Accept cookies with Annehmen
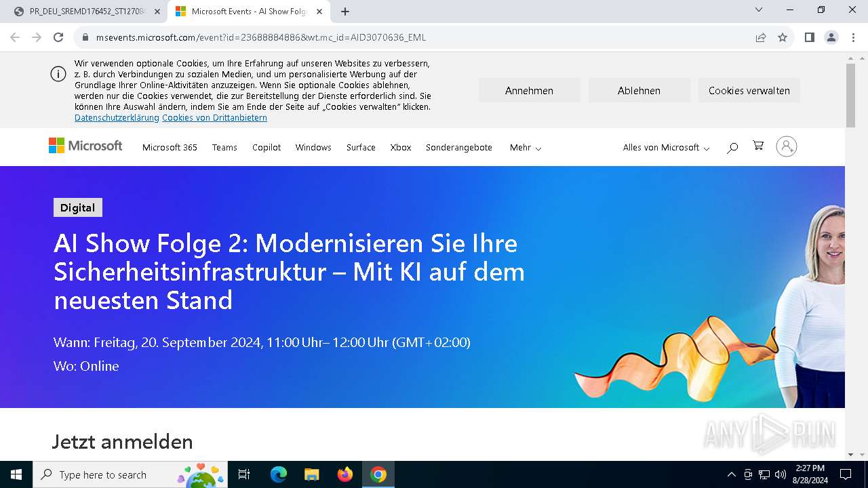868x488 pixels. [x=529, y=90]
